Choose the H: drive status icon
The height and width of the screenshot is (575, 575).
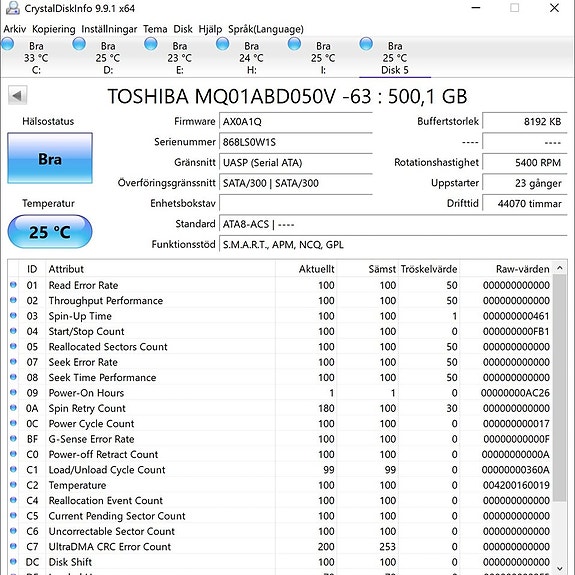coord(223,44)
